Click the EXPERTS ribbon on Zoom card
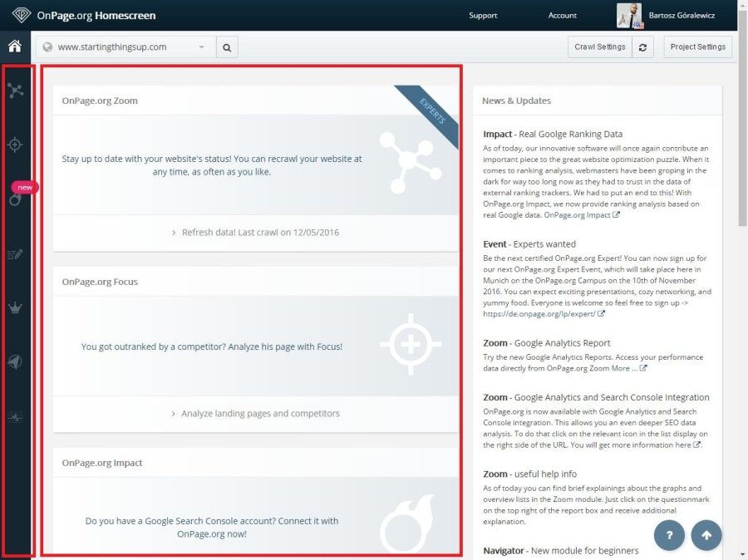The height and width of the screenshot is (560, 748). pos(431,112)
